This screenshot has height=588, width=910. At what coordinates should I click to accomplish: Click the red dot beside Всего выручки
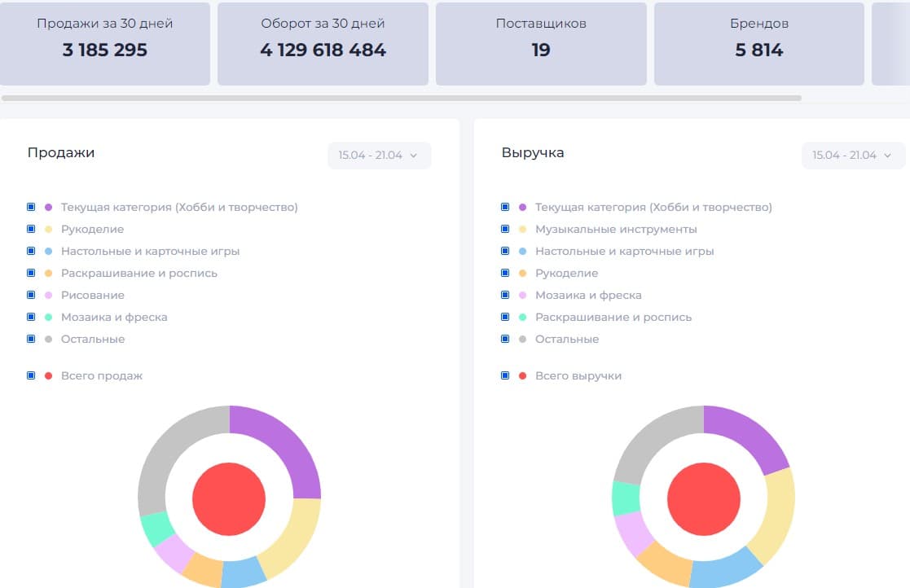coord(523,375)
